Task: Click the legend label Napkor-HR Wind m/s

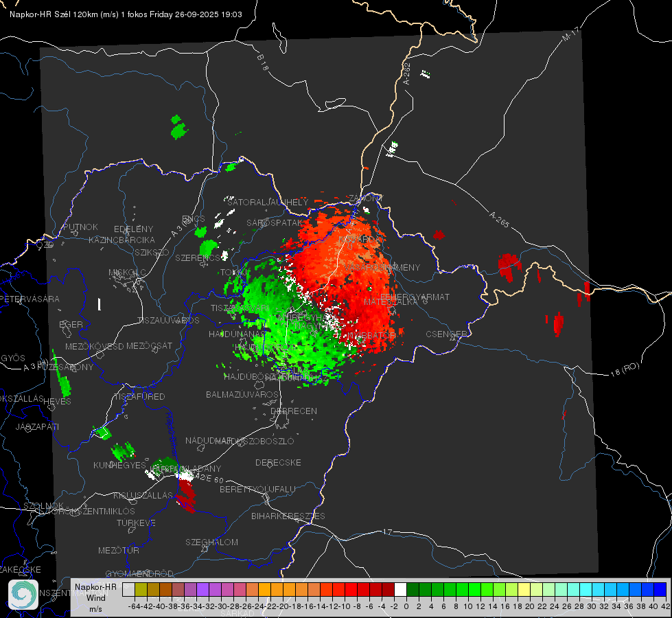Action: point(95,597)
